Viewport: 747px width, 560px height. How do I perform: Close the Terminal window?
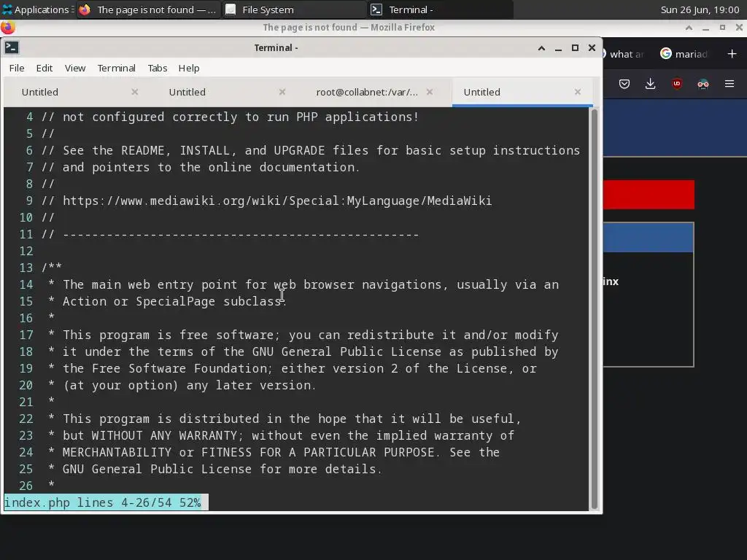pos(592,47)
